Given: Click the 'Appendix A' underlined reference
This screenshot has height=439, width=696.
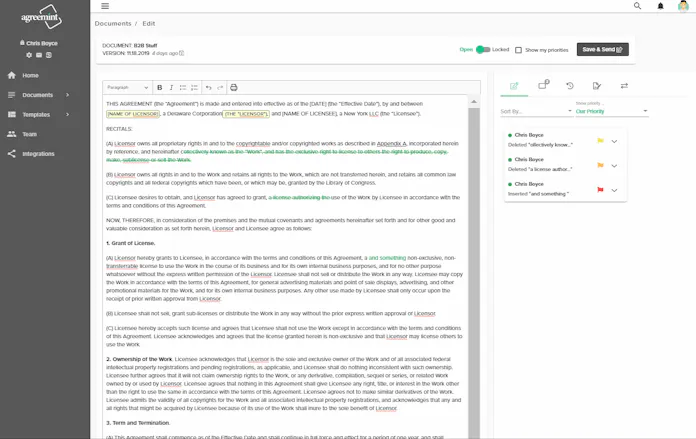Looking at the screenshot, I should (392, 143).
